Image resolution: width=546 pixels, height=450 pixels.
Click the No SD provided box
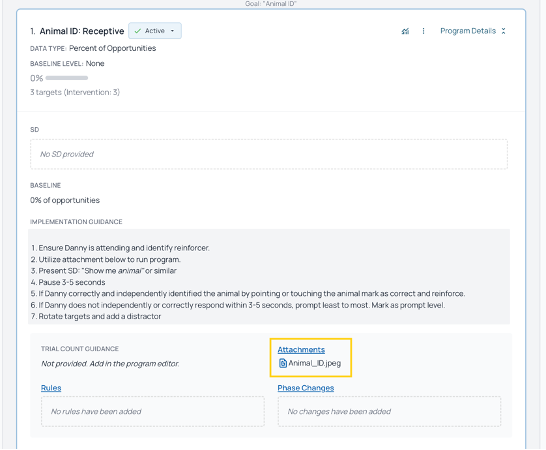tap(269, 154)
